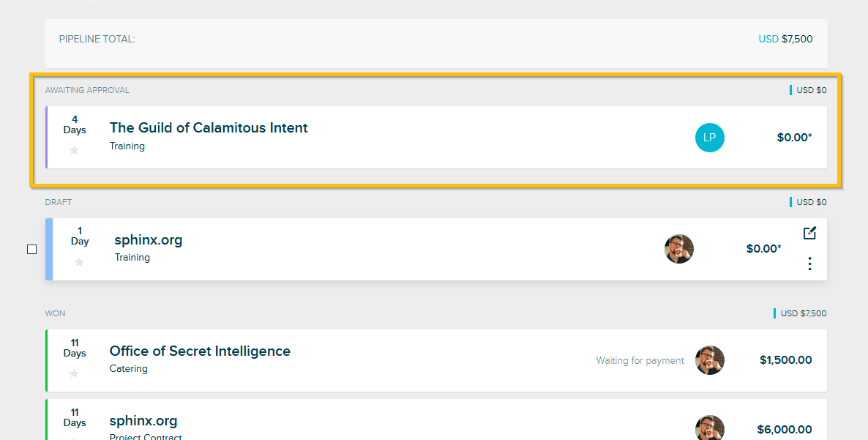Star the sphinx.org Training draft

pyautogui.click(x=79, y=262)
